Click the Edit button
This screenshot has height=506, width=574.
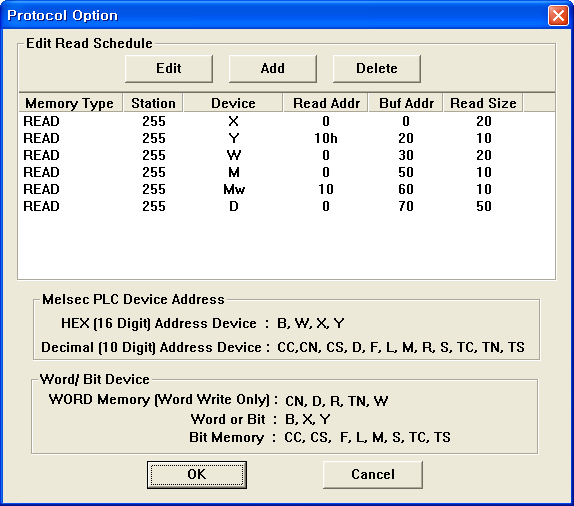pyautogui.click(x=169, y=69)
